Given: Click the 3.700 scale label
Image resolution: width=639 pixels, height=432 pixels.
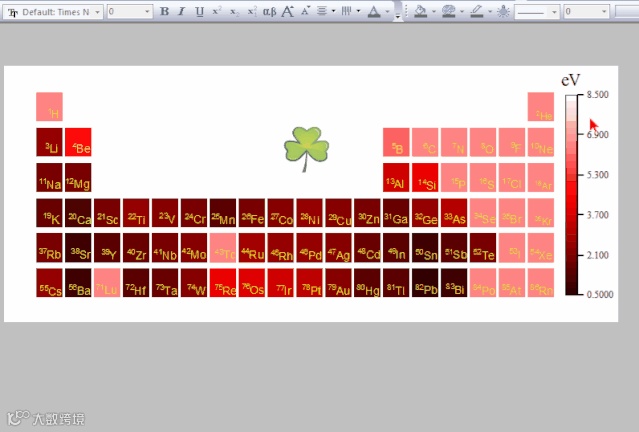Looking at the screenshot, I should pyautogui.click(x=598, y=215).
